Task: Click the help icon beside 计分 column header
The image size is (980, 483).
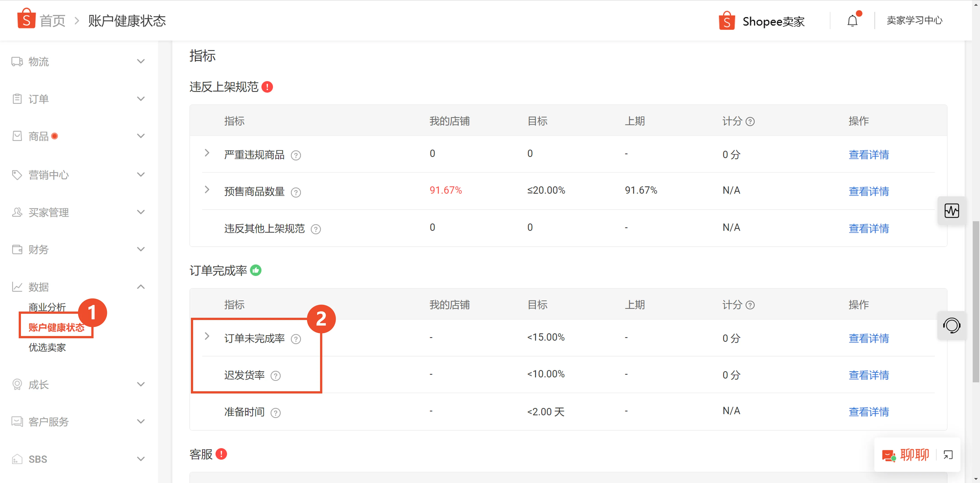Action: tap(750, 122)
